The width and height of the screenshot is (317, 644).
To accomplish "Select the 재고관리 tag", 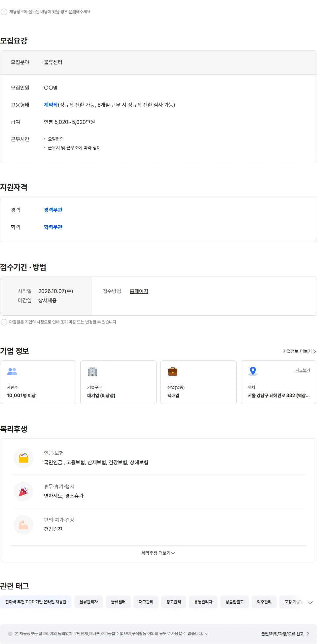I will tap(146, 602).
